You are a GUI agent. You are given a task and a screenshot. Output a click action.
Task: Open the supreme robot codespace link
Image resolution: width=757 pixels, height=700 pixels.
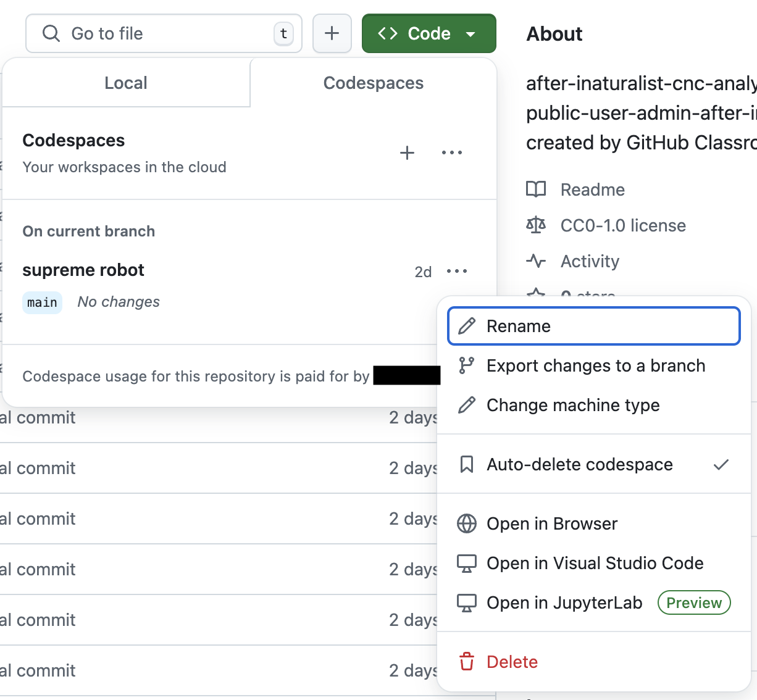click(83, 270)
